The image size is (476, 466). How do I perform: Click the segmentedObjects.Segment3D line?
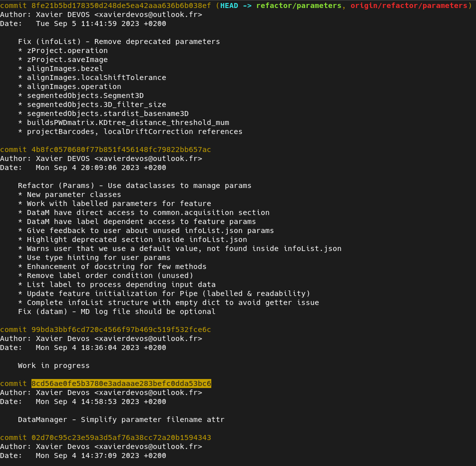coord(81,96)
